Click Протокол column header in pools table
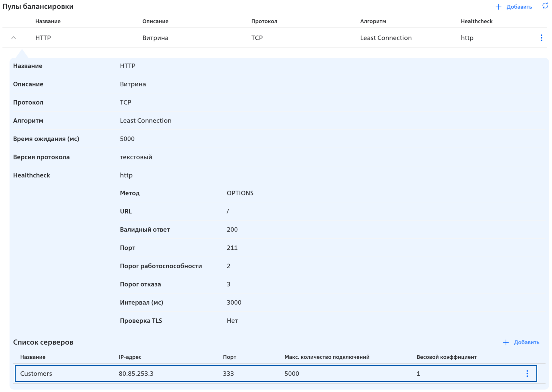Viewport: 552px width, 392px height. tap(264, 21)
